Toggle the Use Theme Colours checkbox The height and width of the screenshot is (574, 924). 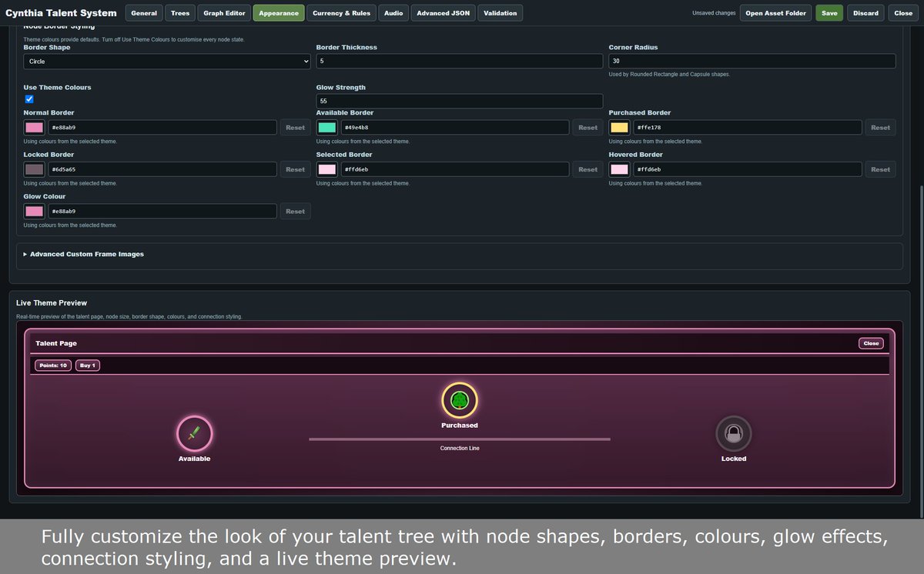(x=29, y=99)
